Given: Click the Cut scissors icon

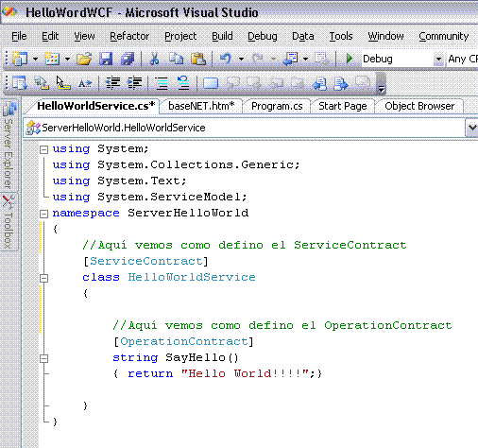Looking at the screenshot, I should pos(154,59).
